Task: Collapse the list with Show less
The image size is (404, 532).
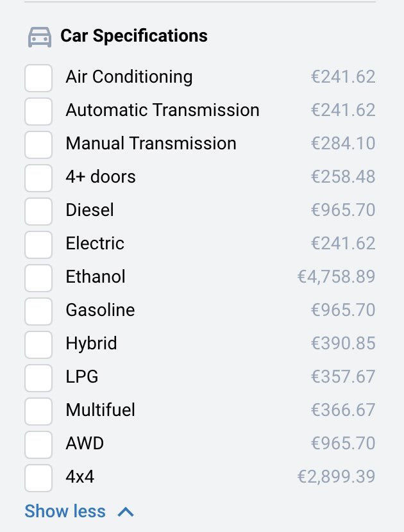Action: (x=65, y=511)
